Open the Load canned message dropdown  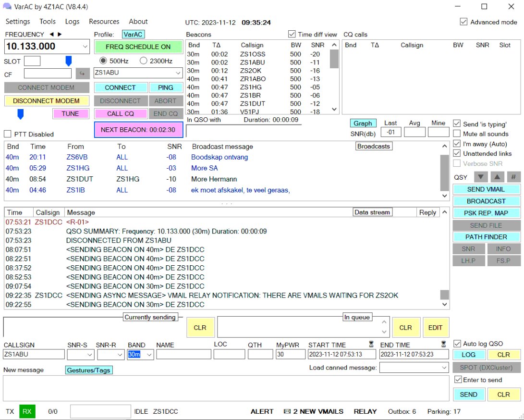pos(444,368)
